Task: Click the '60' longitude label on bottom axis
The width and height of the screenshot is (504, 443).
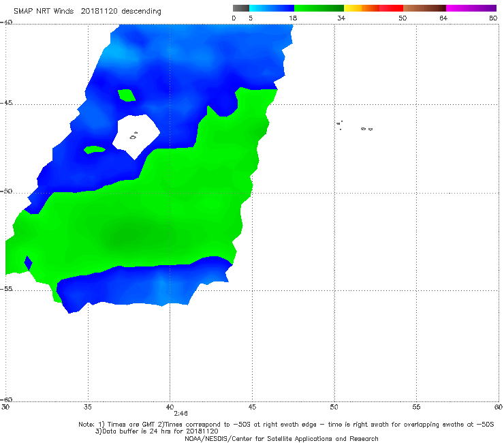Action: coord(499,407)
